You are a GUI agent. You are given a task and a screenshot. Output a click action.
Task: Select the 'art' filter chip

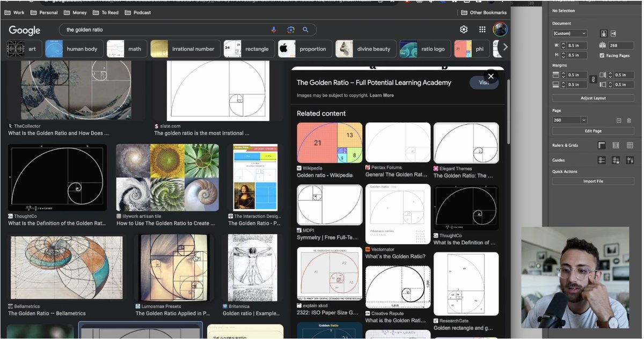23,49
